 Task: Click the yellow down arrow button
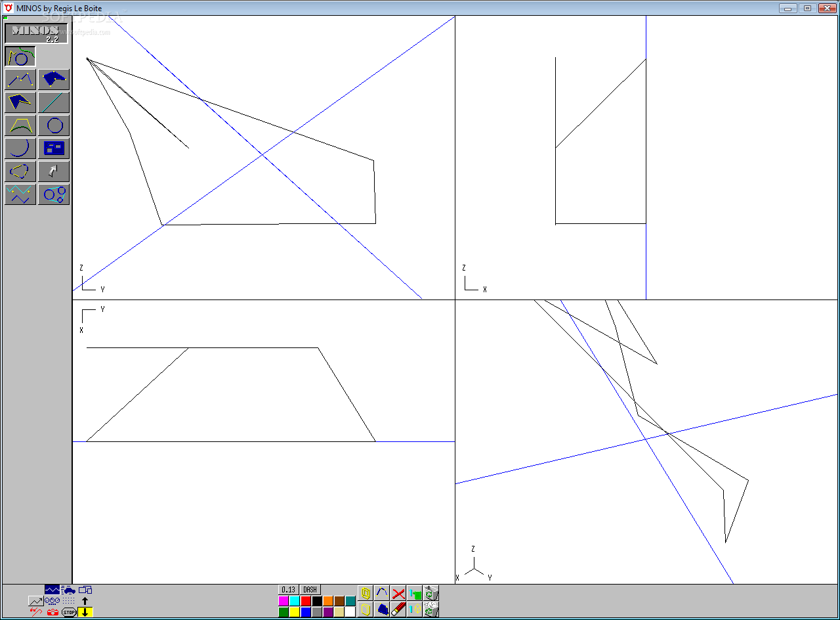85,612
